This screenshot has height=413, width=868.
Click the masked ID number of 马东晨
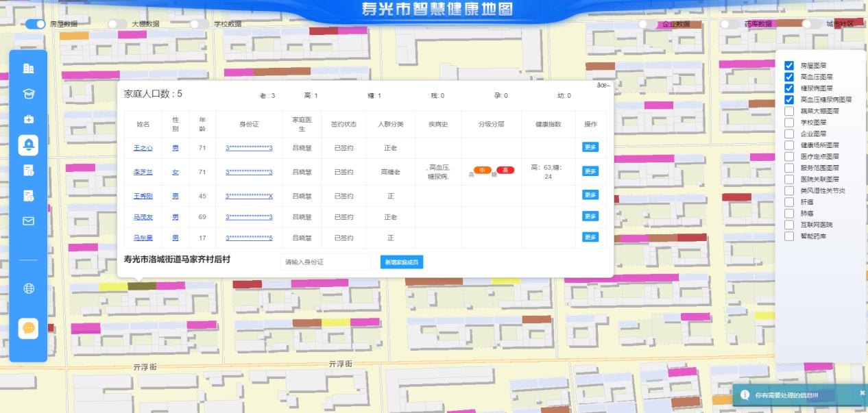pos(249,238)
